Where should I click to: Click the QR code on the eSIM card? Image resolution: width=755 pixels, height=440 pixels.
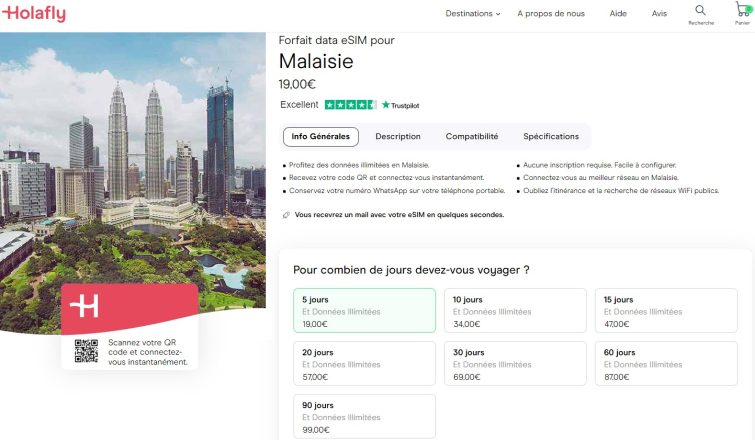(86, 351)
